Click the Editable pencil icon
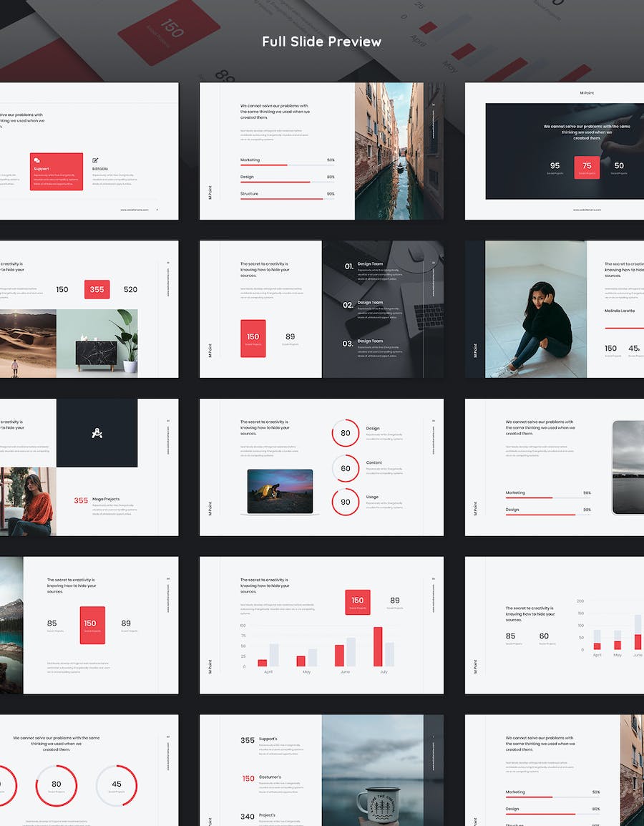644x826 pixels. click(95, 160)
